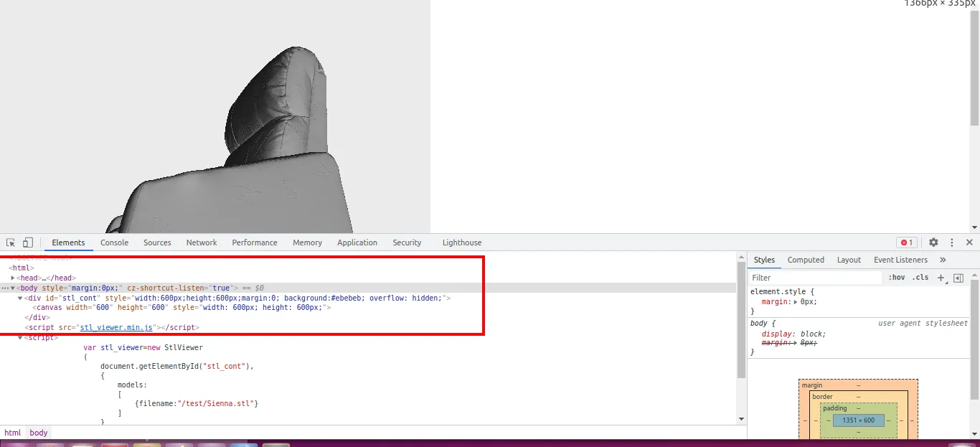Click the html breadcrumb item
The height and width of the screenshot is (447, 980).
coord(13,433)
